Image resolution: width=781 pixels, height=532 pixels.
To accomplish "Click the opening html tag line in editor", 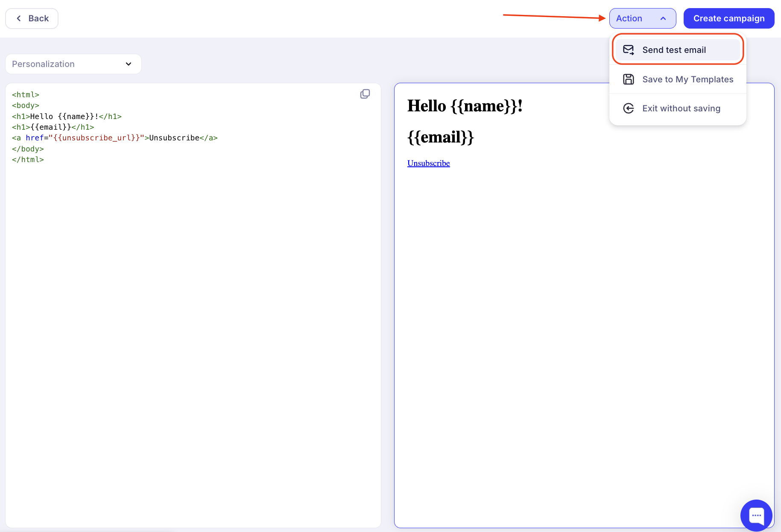I will pyautogui.click(x=26, y=95).
